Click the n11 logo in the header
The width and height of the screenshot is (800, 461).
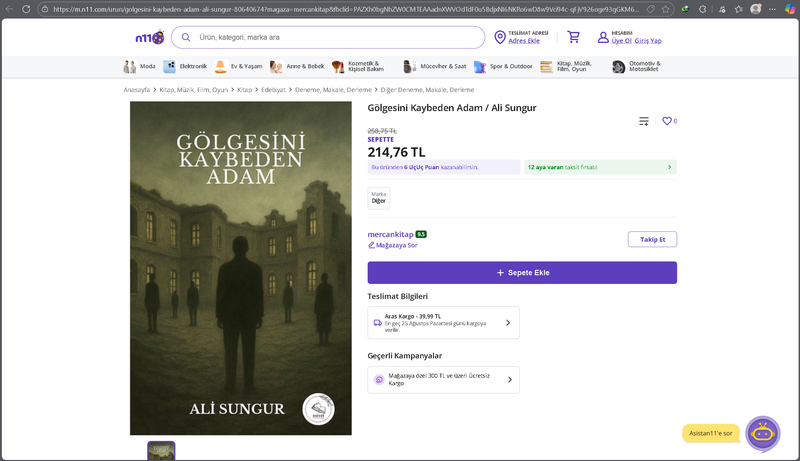[149, 38]
